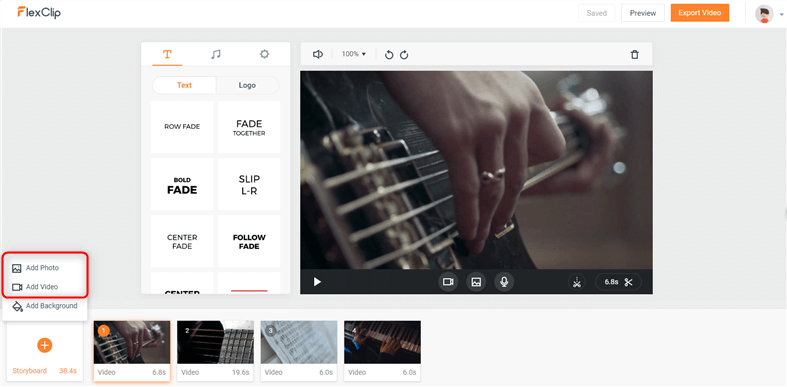Switch to the Logo toggle
The height and width of the screenshot is (387, 787).
point(247,85)
